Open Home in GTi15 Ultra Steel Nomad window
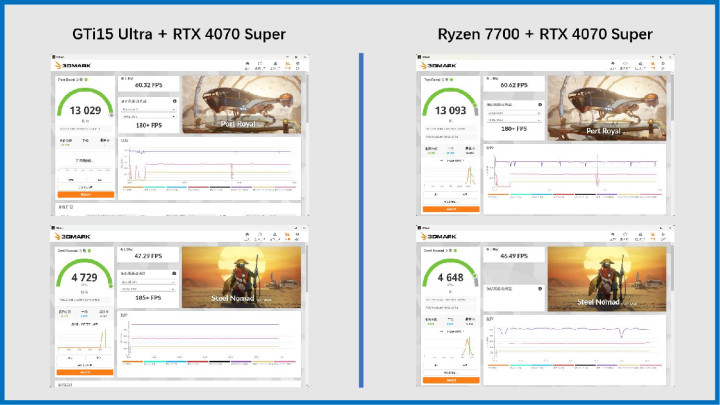The width and height of the screenshot is (720, 405). (247, 236)
